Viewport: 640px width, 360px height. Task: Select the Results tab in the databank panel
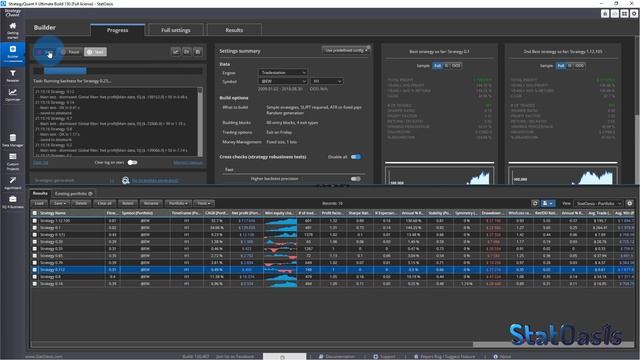click(40, 193)
